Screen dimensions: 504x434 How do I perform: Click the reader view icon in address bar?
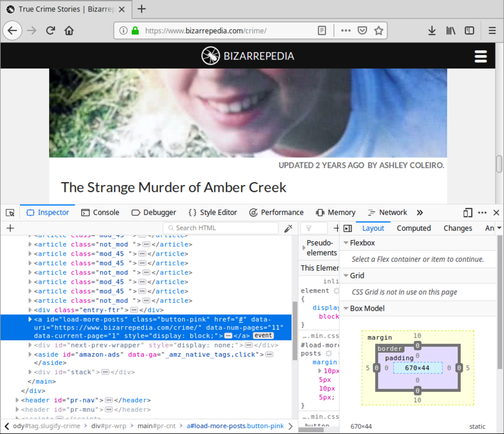321,31
